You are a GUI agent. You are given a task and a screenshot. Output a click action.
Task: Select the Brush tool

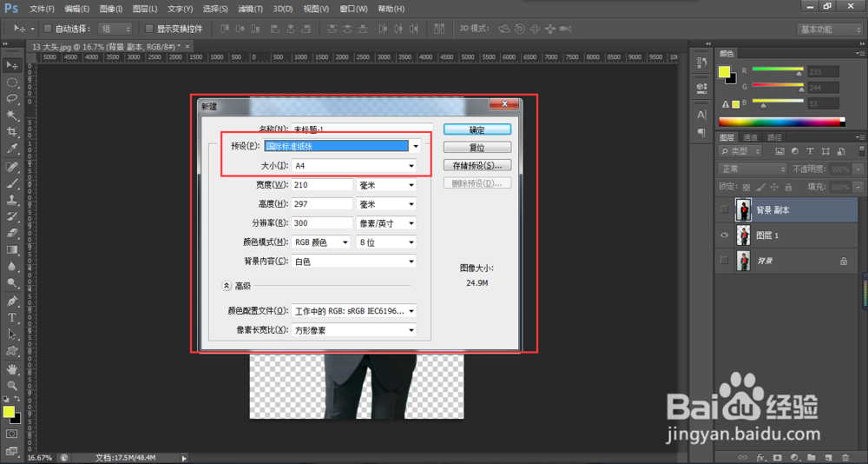click(x=11, y=183)
